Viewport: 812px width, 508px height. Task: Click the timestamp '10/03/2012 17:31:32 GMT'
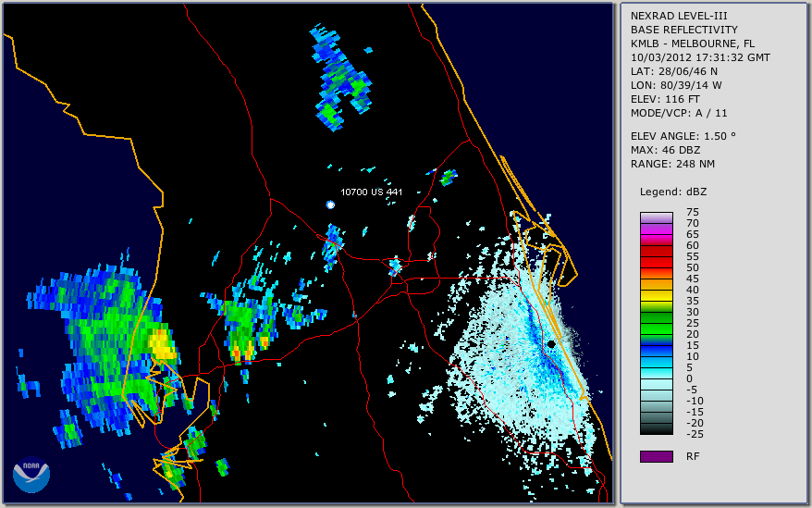point(700,57)
